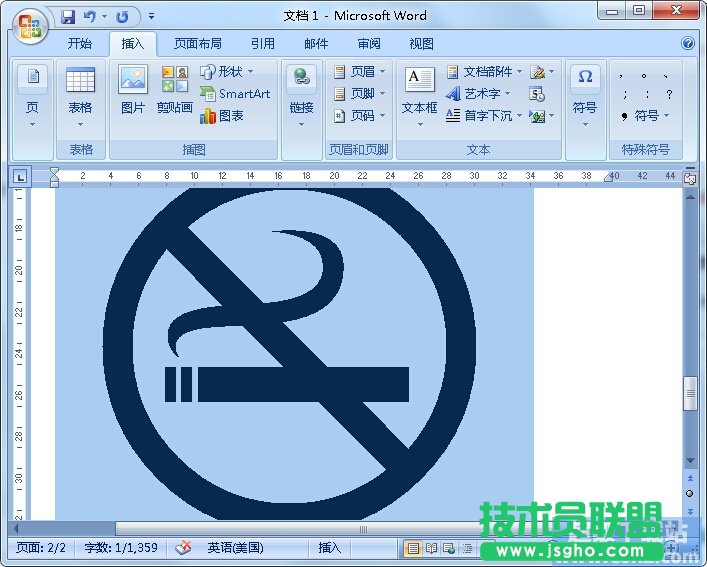Click the no-smoking image in document

tap(290, 350)
